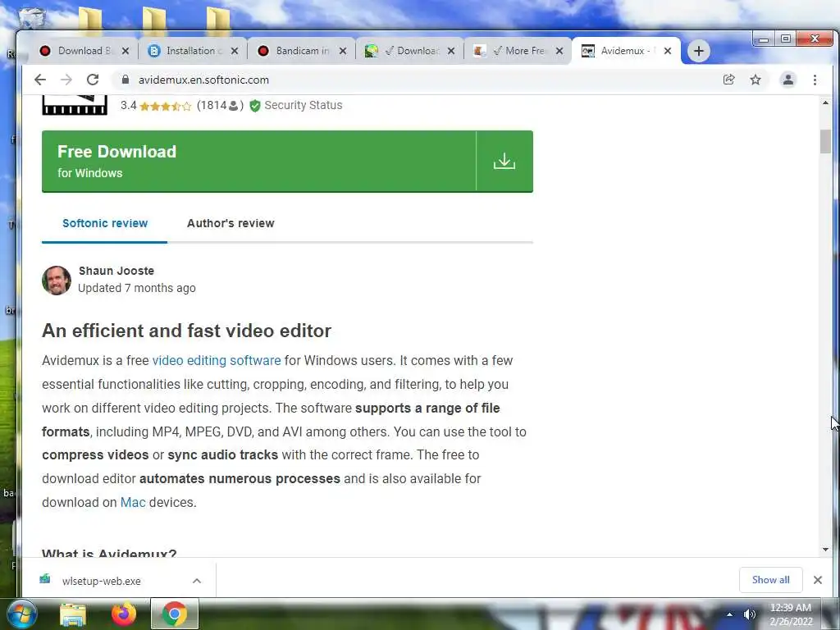The image size is (840, 630).
Task: Follow the video editing software link
Action: point(217,361)
